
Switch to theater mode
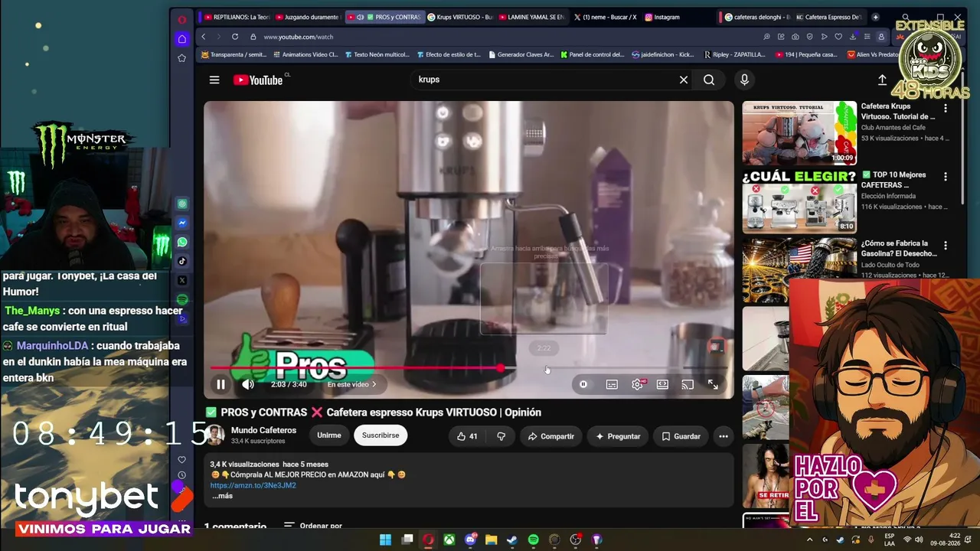(662, 384)
